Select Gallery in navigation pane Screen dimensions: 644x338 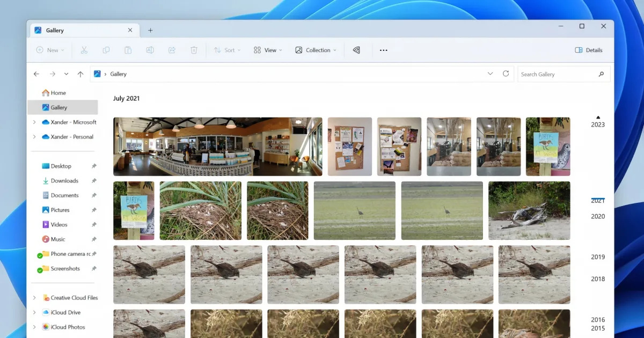click(x=62, y=107)
